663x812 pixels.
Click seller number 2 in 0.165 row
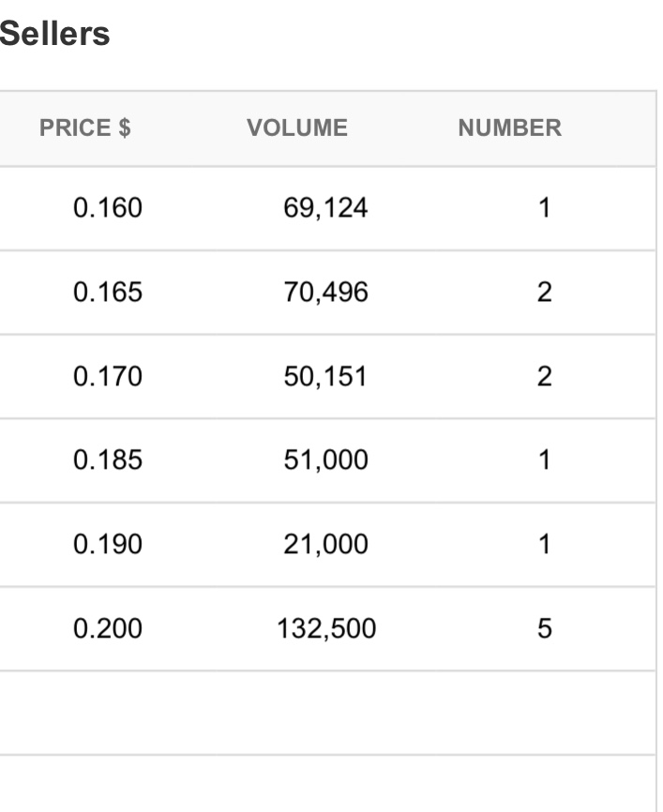pos(545,292)
